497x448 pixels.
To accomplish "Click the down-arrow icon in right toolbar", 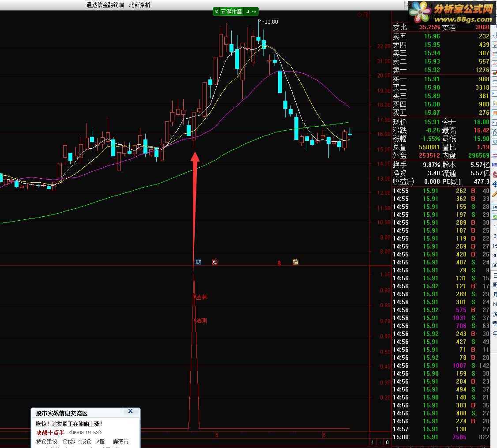I will coord(494,35).
